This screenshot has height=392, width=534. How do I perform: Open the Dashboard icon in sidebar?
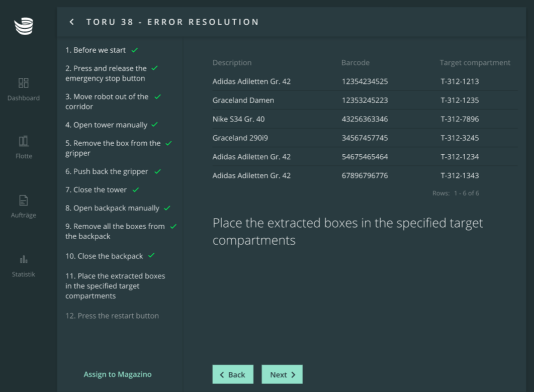pyautogui.click(x=24, y=83)
